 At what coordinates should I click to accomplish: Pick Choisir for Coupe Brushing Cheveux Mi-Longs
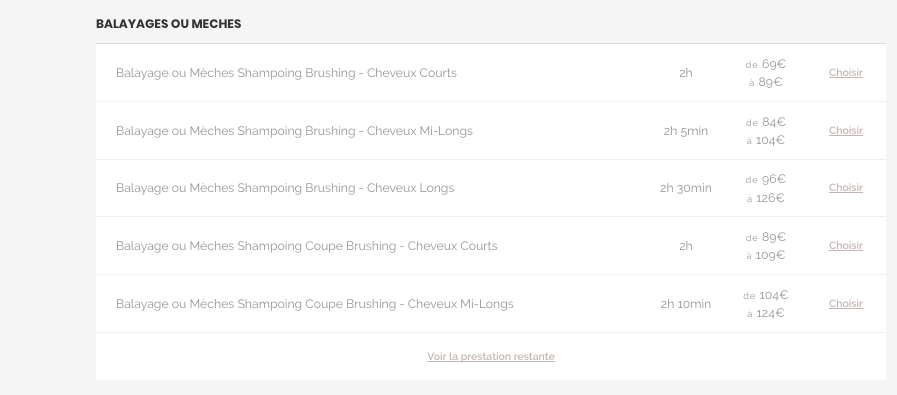pyautogui.click(x=846, y=303)
